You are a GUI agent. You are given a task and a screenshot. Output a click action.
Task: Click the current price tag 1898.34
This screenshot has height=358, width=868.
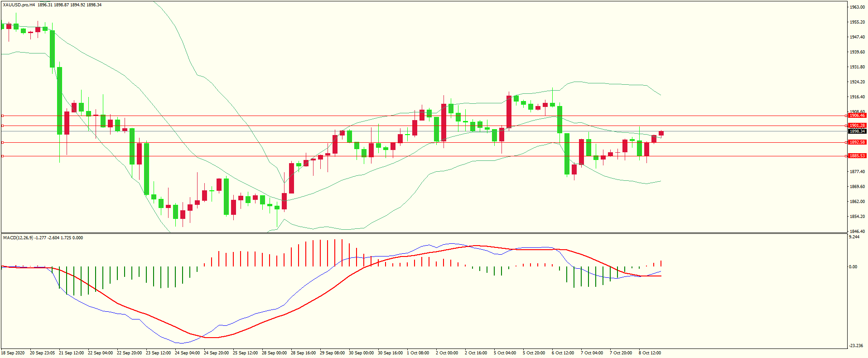click(857, 131)
